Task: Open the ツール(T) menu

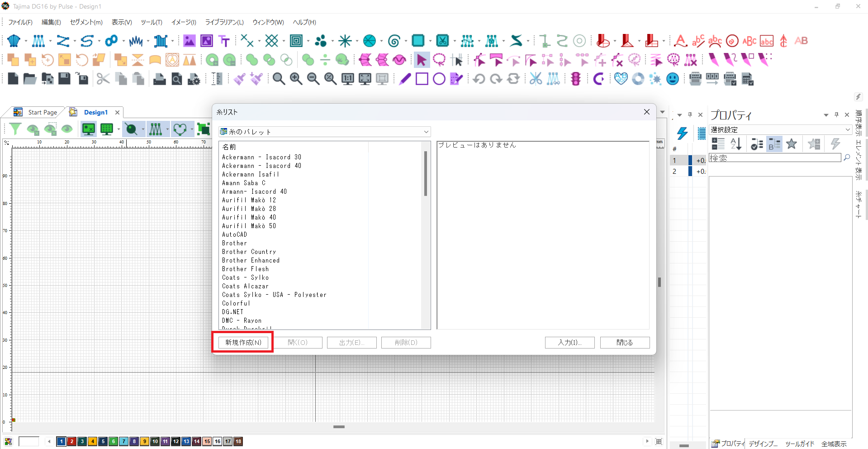Action: (152, 22)
